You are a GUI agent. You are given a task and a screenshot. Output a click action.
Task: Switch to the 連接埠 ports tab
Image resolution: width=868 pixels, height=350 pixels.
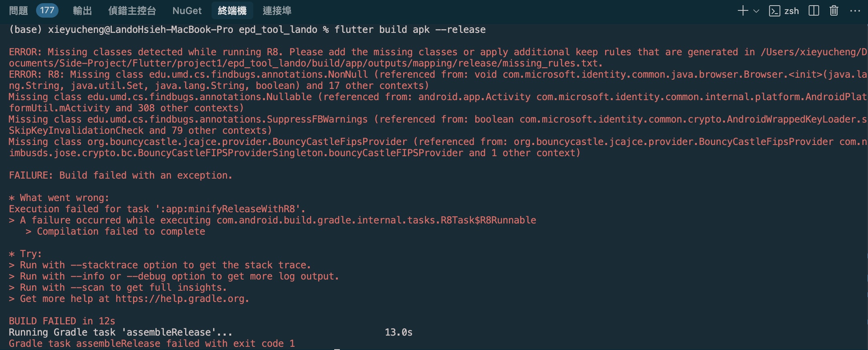[277, 11]
